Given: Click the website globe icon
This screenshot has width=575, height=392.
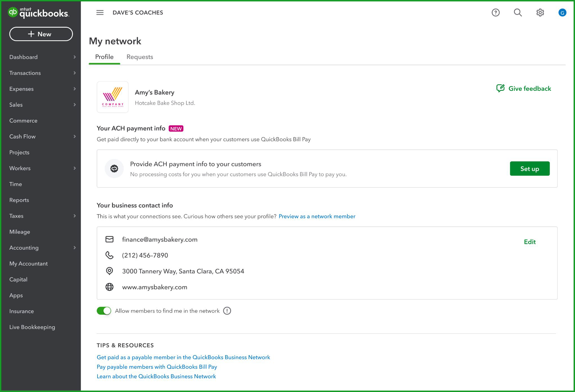Looking at the screenshot, I should pos(110,287).
